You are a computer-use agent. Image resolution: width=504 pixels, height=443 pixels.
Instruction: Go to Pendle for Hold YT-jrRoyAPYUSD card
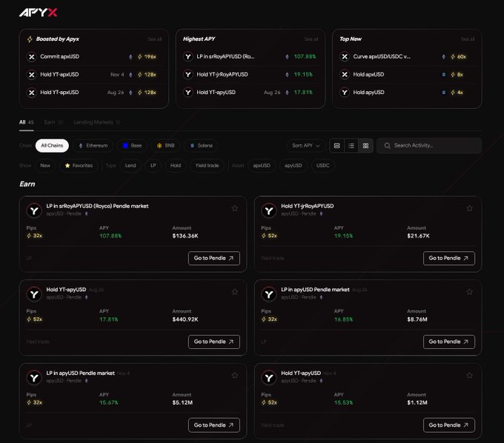(x=448, y=259)
